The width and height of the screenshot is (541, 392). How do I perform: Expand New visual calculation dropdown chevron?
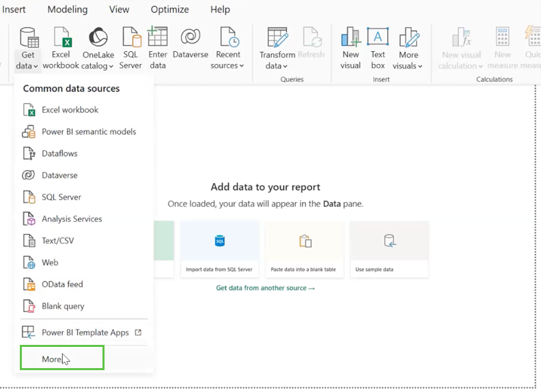point(480,66)
